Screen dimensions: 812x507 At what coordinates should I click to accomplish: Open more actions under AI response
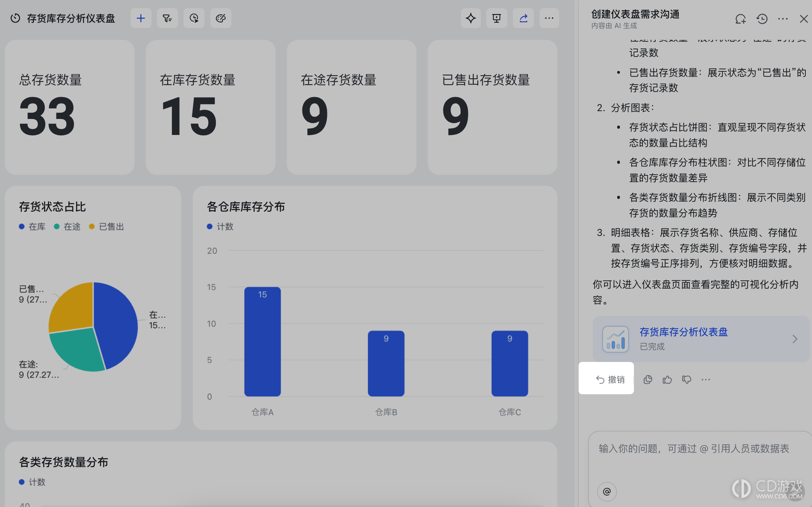click(706, 379)
